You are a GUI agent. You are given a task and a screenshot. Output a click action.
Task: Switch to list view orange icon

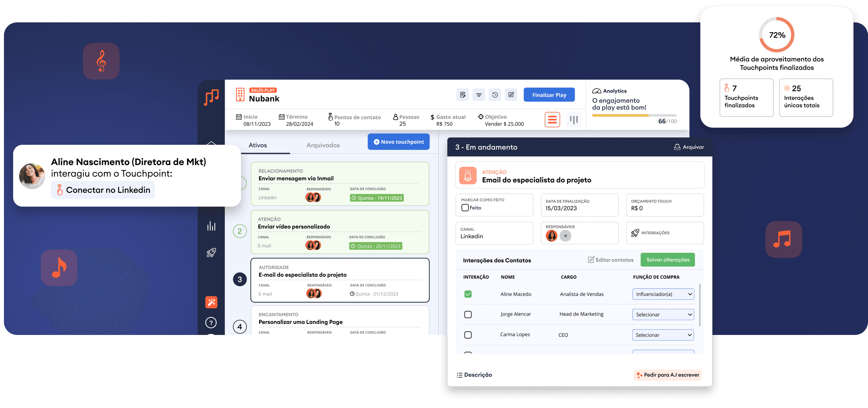click(x=552, y=119)
